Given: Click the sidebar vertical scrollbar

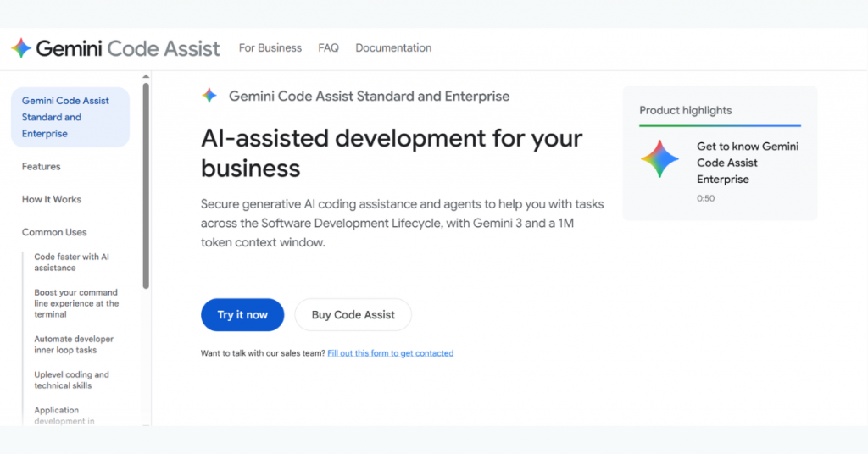Looking at the screenshot, I should 146,185.
